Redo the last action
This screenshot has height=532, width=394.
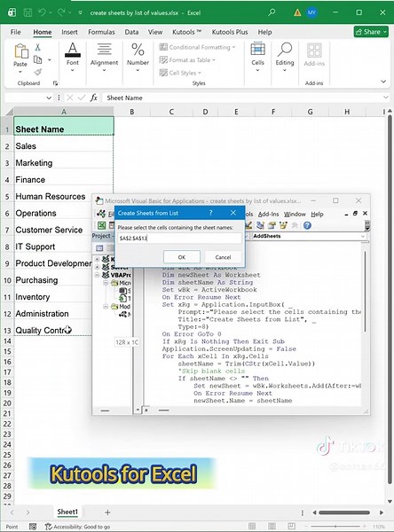pyautogui.click(x=61, y=12)
